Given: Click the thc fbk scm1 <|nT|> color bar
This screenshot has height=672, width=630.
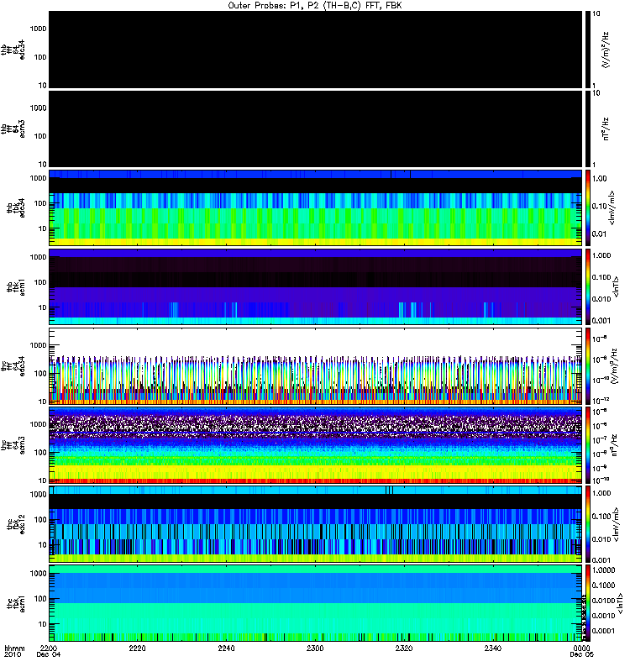Looking at the screenshot, I should [588, 603].
